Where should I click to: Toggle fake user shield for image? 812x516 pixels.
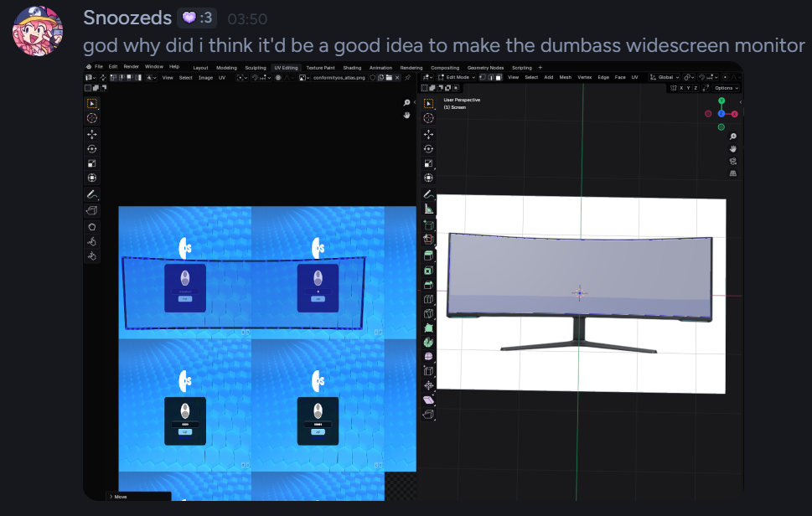click(x=372, y=78)
